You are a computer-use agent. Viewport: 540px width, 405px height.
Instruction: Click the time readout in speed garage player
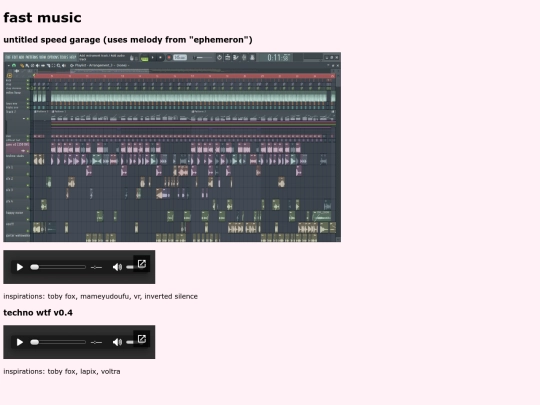click(96, 267)
